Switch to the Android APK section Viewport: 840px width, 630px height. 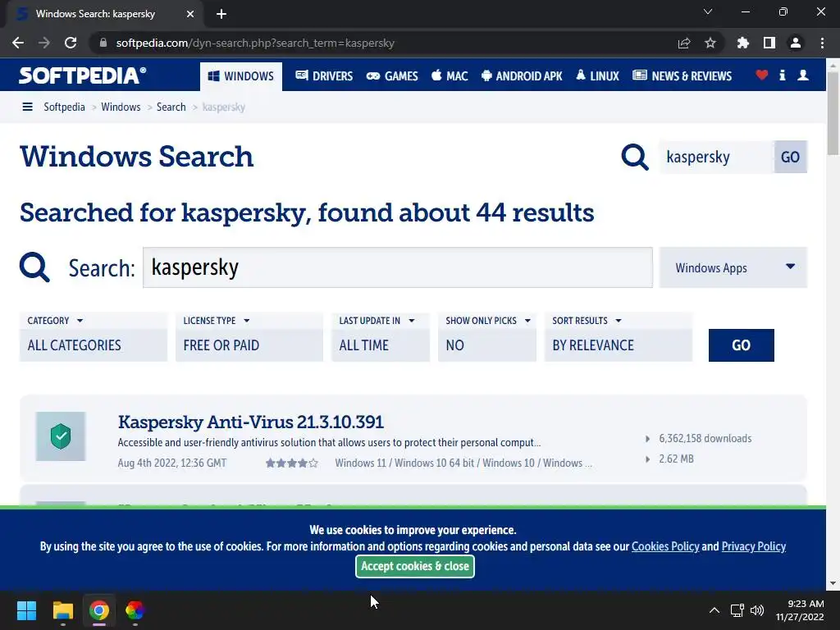tap(522, 76)
